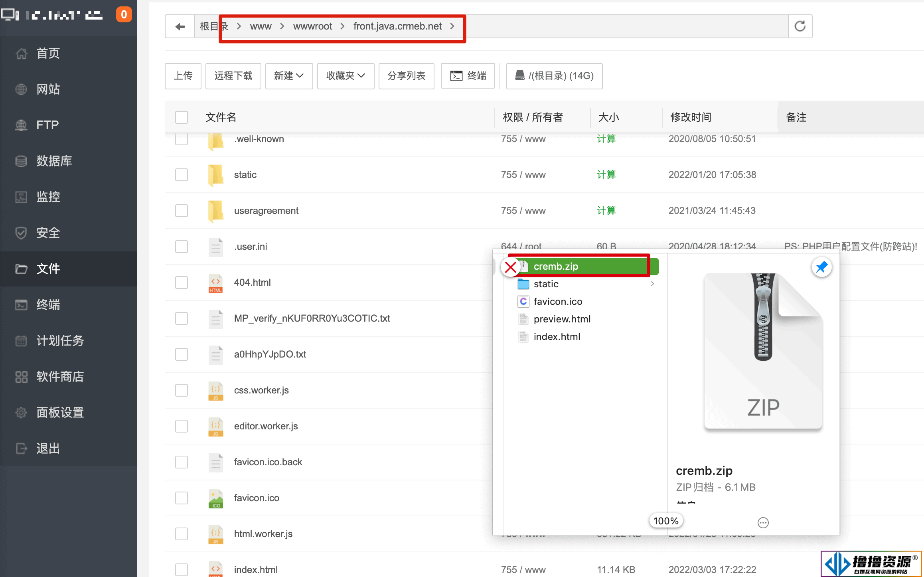
Task: Open 网站 in sidebar
Action: point(68,89)
